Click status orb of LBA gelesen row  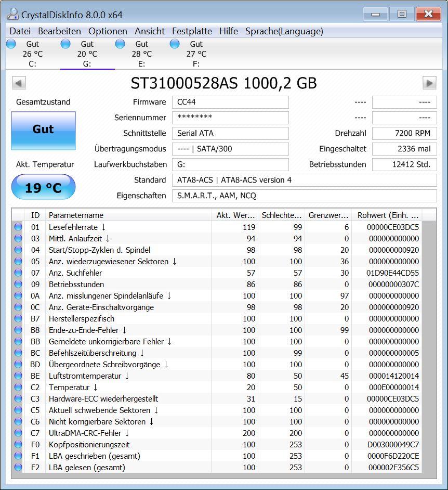(18, 467)
